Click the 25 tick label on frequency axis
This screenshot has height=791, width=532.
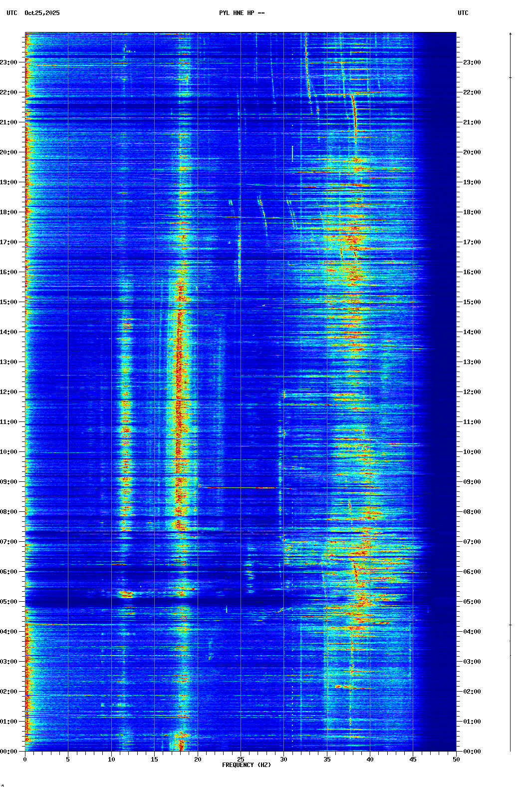coord(241,760)
